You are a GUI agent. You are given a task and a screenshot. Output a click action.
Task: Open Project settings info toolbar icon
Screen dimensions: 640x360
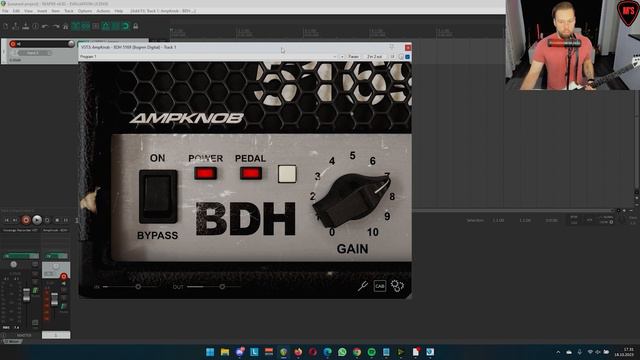tap(36, 26)
